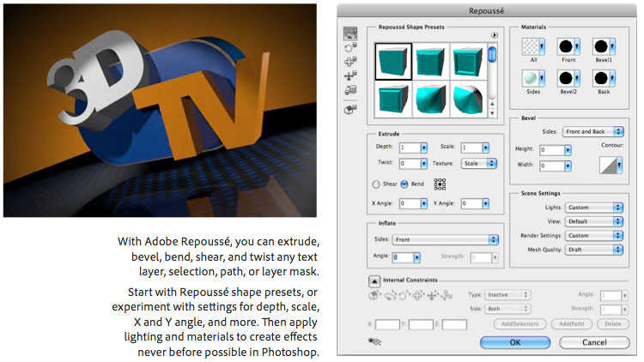644x362 pixels.
Task: Select the 3D mesh roll tool
Action: point(350,48)
